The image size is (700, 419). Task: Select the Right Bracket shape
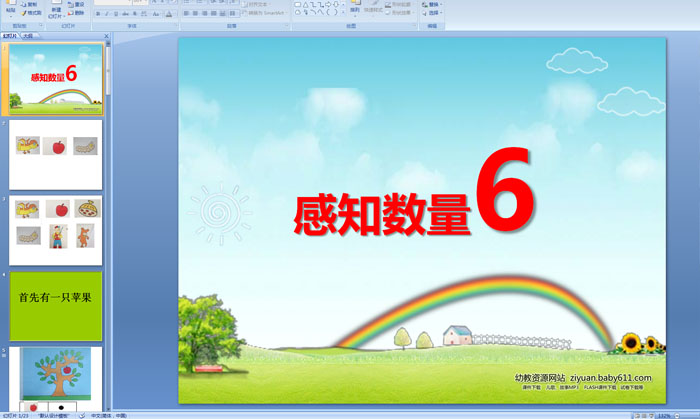[x=336, y=12]
